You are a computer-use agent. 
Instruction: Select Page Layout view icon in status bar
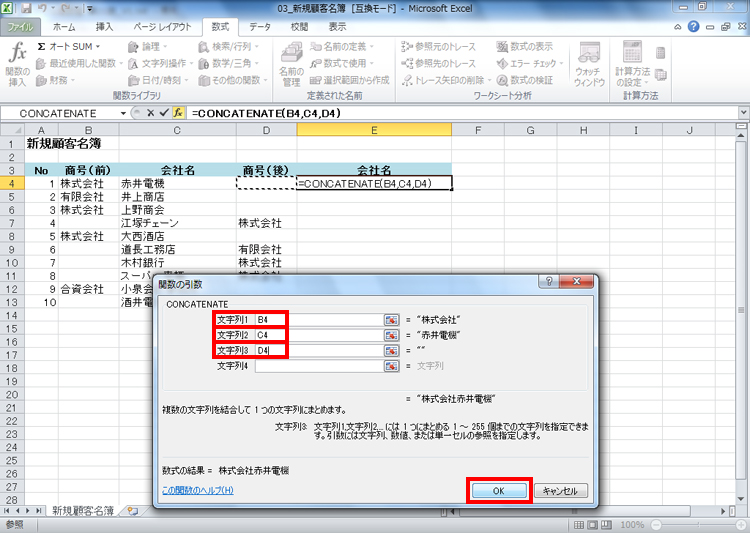(592, 525)
